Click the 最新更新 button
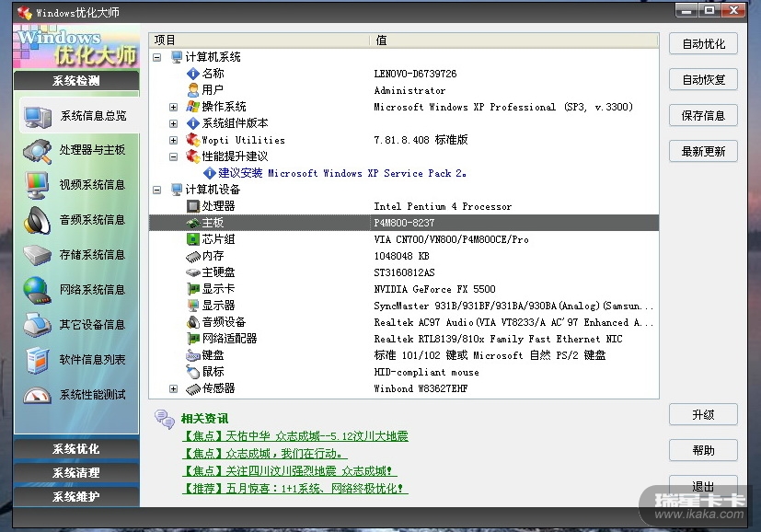 pos(703,152)
